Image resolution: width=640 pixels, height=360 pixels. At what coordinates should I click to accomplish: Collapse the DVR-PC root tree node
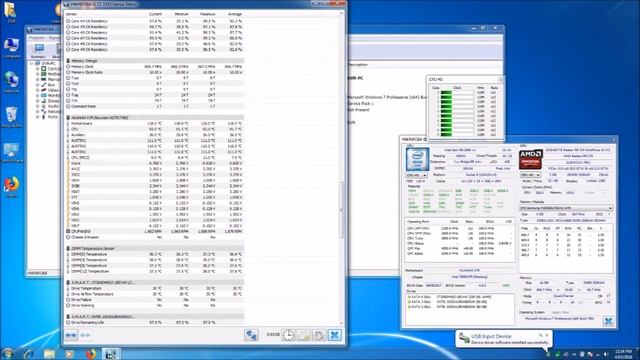click(31, 64)
